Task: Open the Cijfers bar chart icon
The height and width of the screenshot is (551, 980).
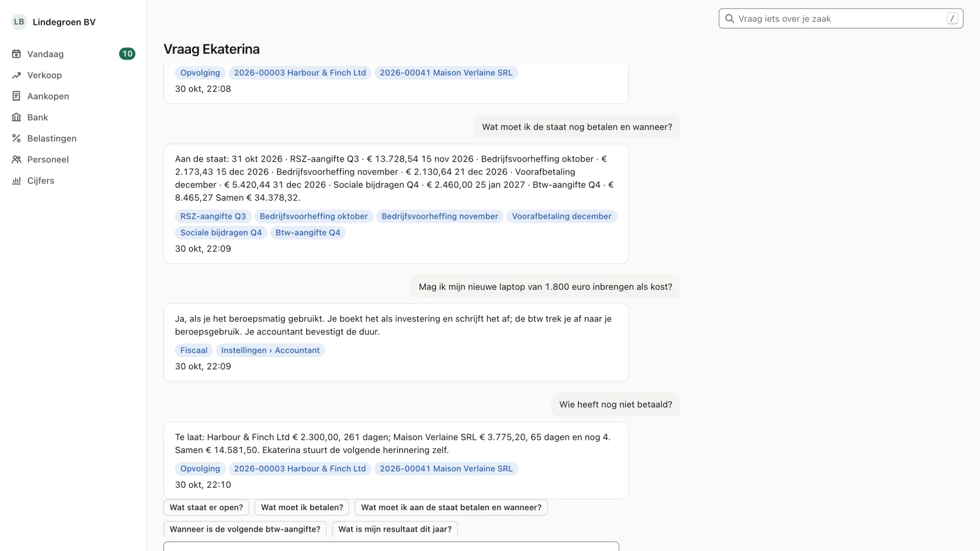Action: click(x=16, y=181)
